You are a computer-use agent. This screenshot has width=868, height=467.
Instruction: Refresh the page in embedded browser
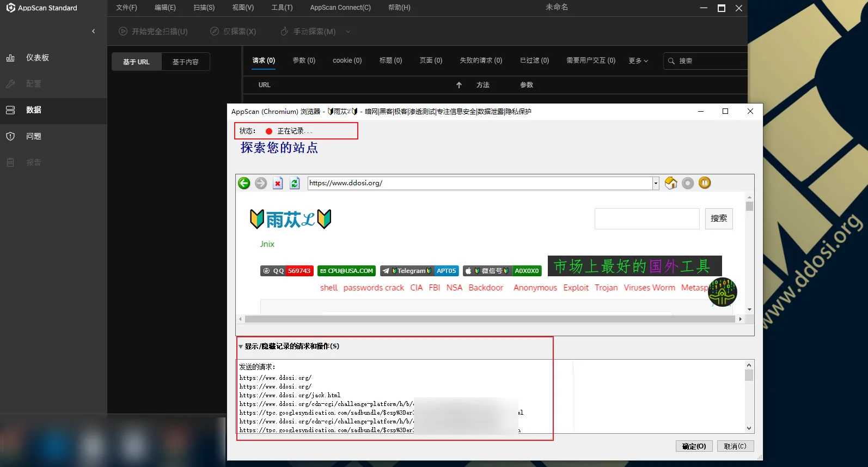[295, 183]
